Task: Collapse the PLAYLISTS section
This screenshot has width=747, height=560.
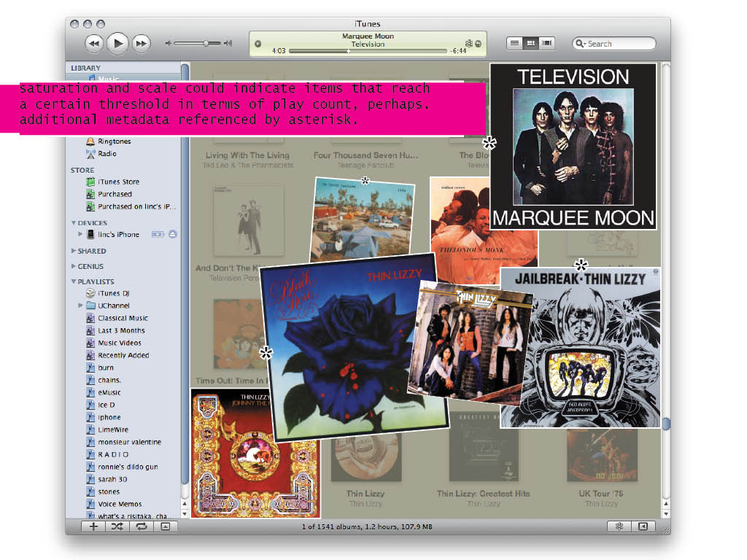Action: tap(74, 281)
